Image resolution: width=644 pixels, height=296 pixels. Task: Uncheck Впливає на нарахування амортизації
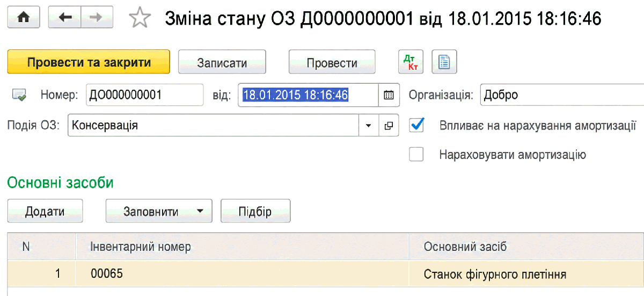pos(416,125)
